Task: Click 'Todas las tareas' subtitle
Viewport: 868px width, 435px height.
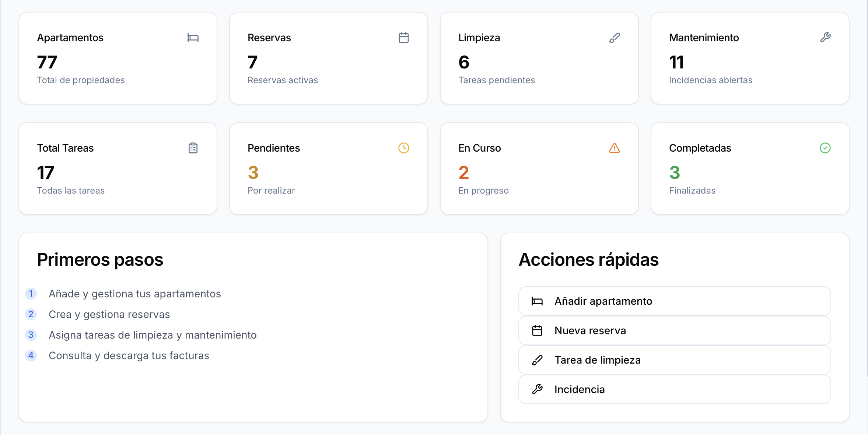Action: coord(71,191)
